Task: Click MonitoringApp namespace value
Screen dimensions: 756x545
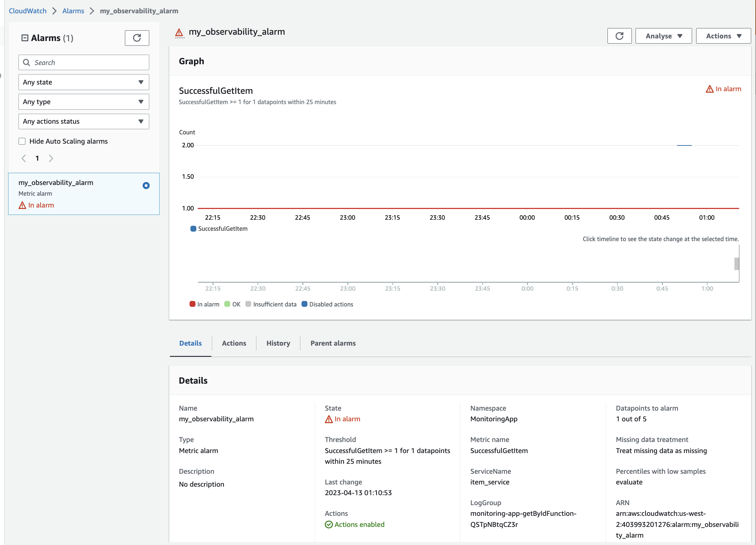Action: pyautogui.click(x=494, y=419)
